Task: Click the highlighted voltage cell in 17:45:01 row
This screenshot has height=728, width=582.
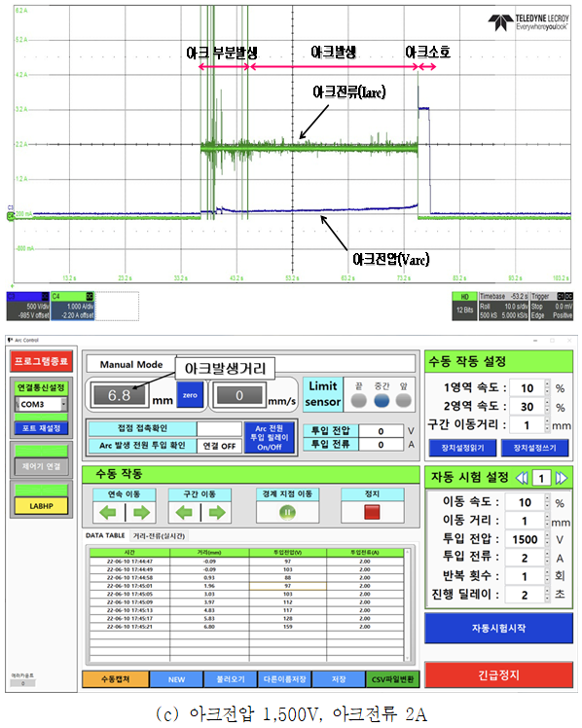Action: pos(288,586)
